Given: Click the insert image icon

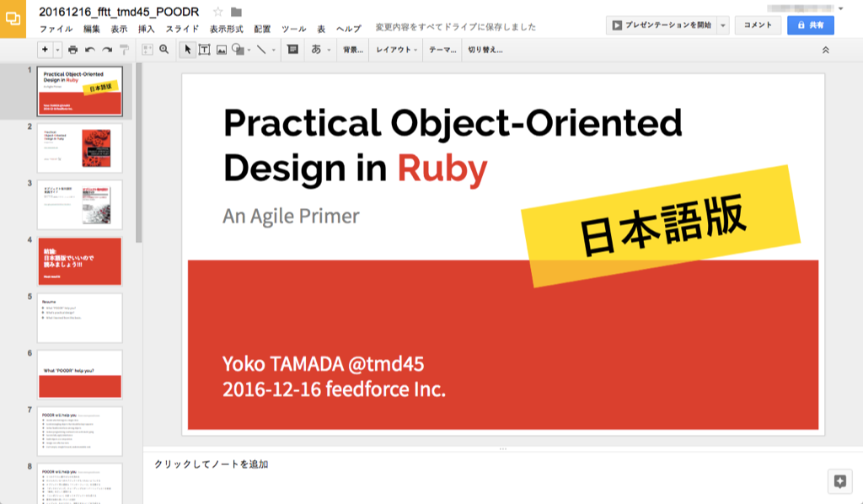Looking at the screenshot, I should point(222,50).
